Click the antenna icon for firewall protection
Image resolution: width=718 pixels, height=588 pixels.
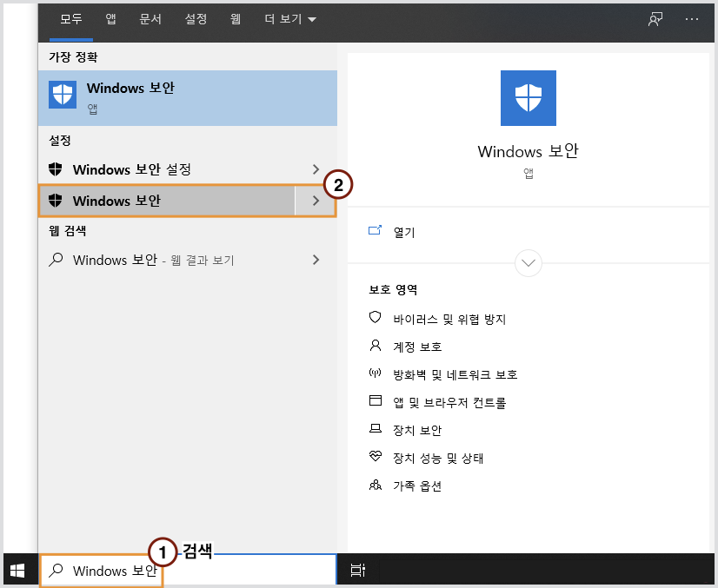[375, 373]
